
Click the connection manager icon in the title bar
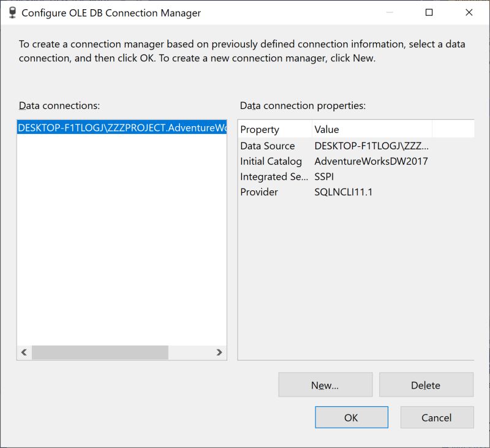coord(12,12)
